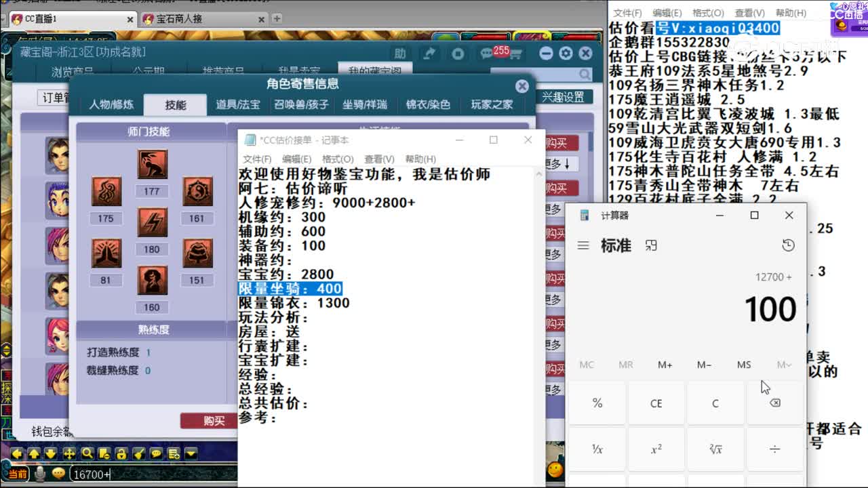Screen dimensions: 868x488
Task: Click chat toolbar down arrow icon
Action: click(x=51, y=453)
